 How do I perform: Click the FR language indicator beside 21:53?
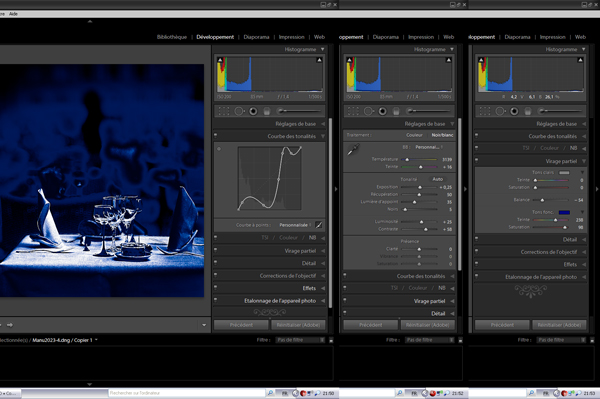[546, 393]
